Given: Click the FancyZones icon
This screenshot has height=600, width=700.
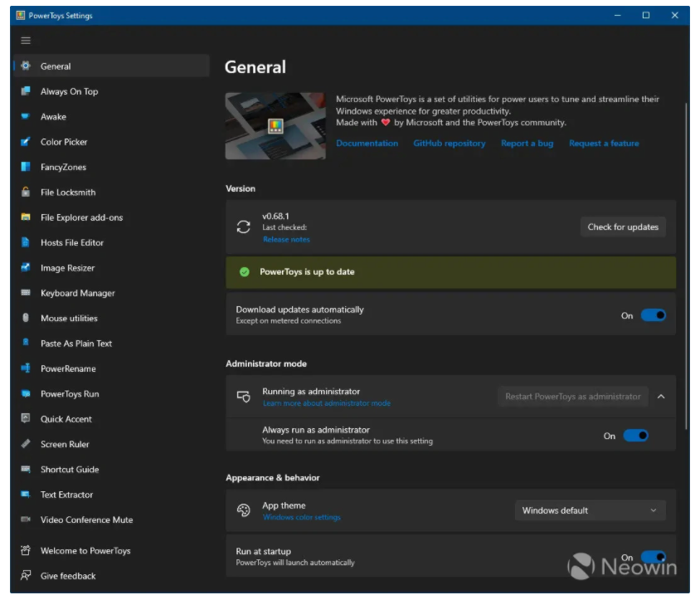Looking at the screenshot, I should tap(26, 167).
